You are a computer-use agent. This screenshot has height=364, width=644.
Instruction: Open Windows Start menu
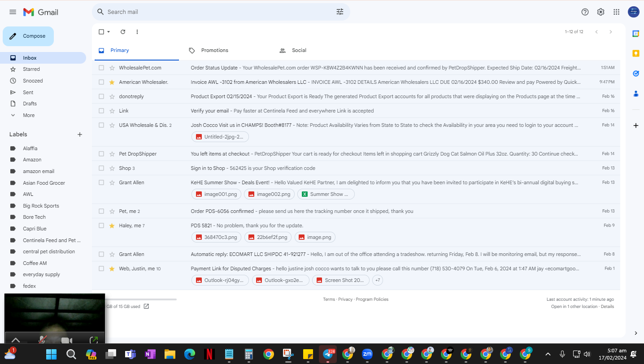pyautogui.click(x=52, y=354)
